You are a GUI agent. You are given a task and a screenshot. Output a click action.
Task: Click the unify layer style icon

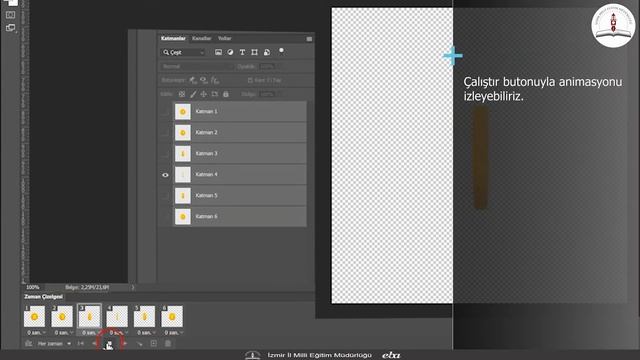coord(215,80)
